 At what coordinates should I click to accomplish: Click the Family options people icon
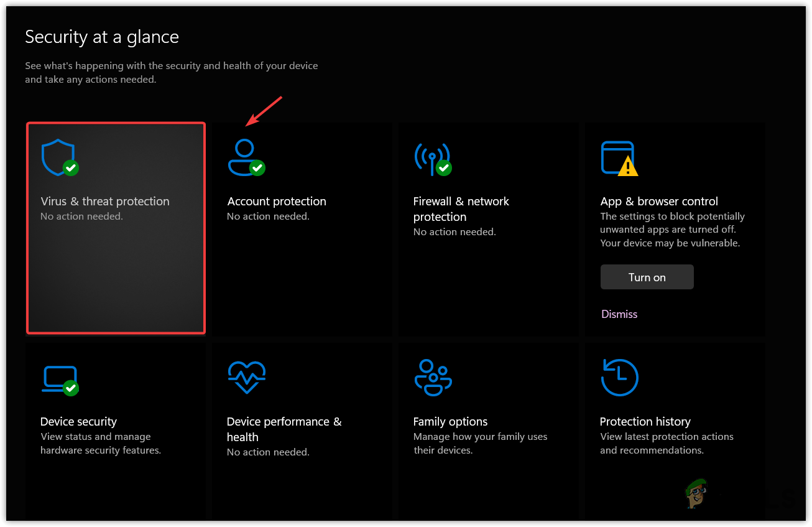pos(433,377)
